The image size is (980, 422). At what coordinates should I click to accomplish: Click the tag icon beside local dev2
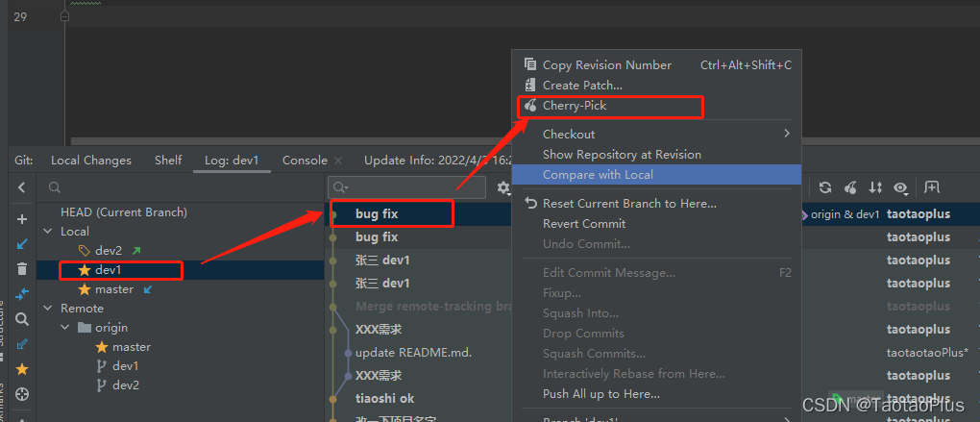click(x=85, y=251)
